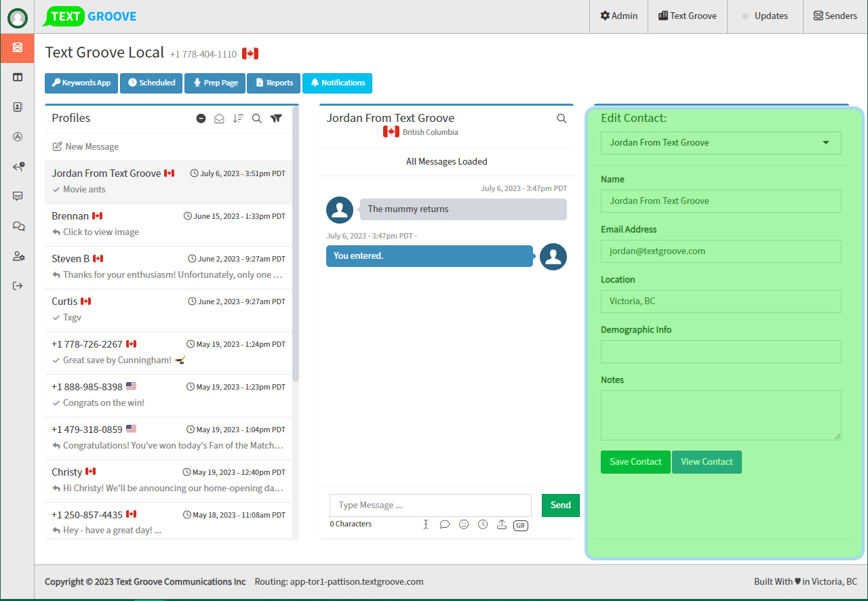Open the message bubble with dots sidebar icon

(x=18, y=196)
